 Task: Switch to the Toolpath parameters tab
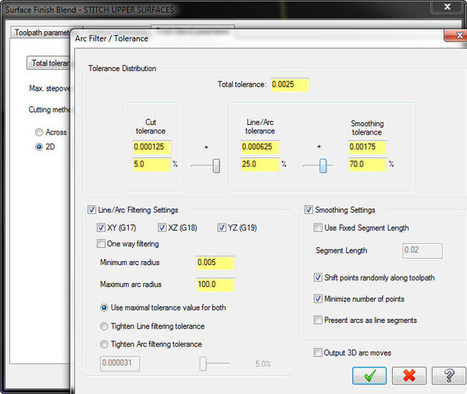[x=42, y=33]
